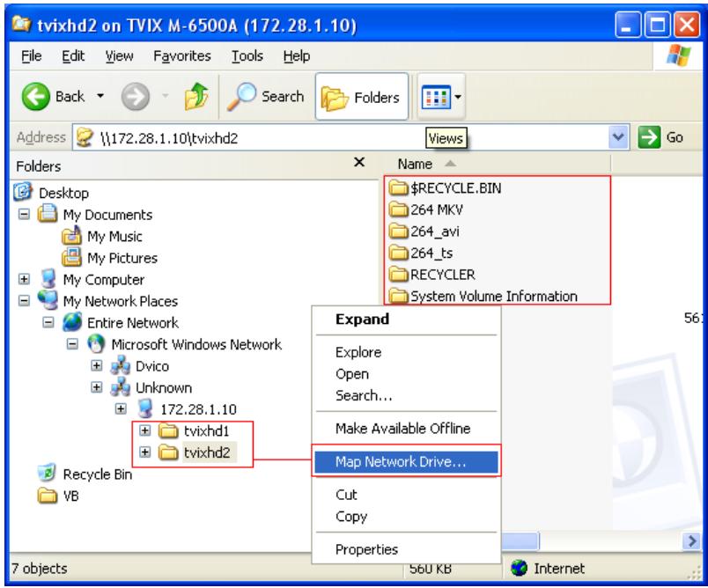
Task: Open the Tools menu
Action: (247, 56)
